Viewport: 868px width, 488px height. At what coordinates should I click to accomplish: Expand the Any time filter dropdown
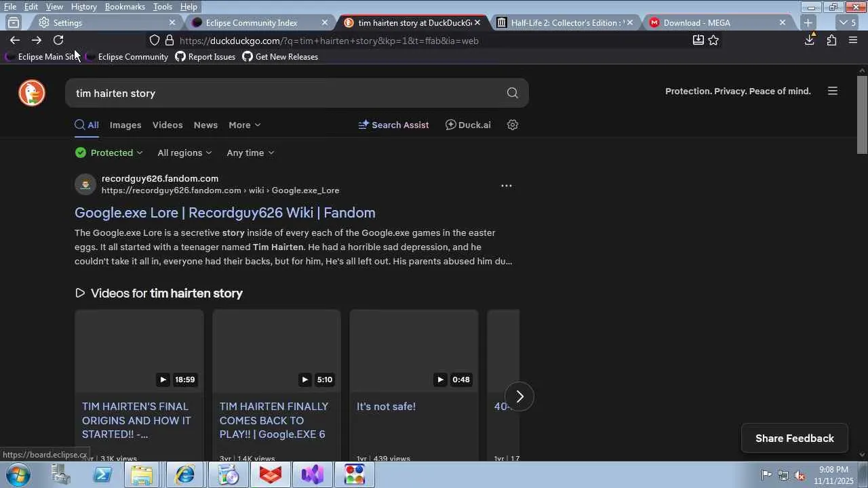click(250, 152)
